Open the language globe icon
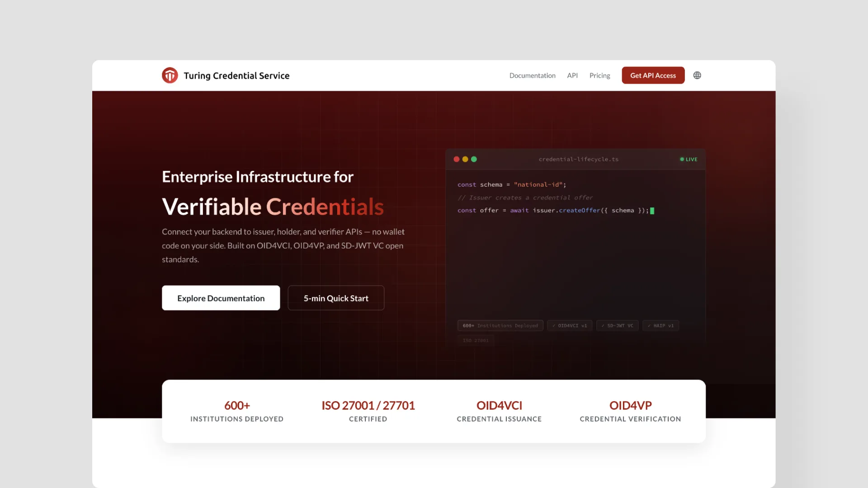 697,75
